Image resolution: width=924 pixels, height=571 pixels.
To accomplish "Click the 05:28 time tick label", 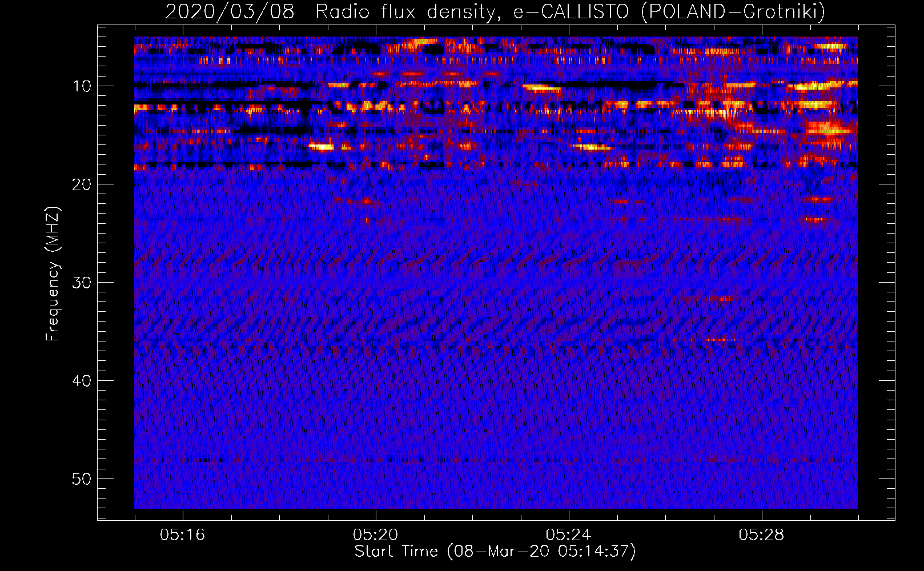I will pos(762,535).
